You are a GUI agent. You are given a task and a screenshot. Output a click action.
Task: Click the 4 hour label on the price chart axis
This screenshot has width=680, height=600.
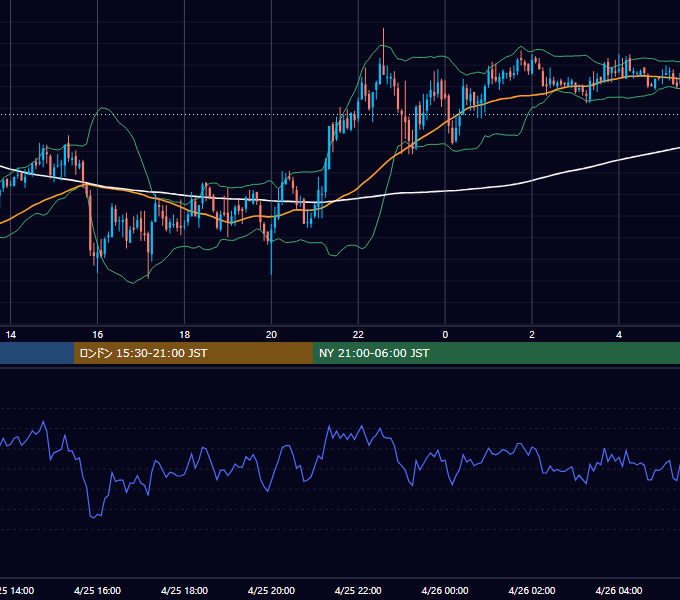(x=619, y=335)
